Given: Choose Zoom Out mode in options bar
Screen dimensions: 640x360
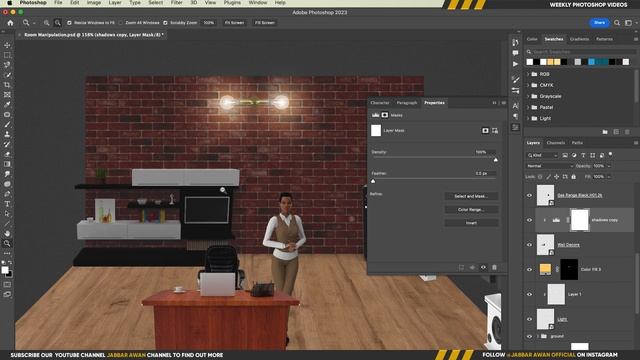Looking at the screenshot, I should click(58, 23).
